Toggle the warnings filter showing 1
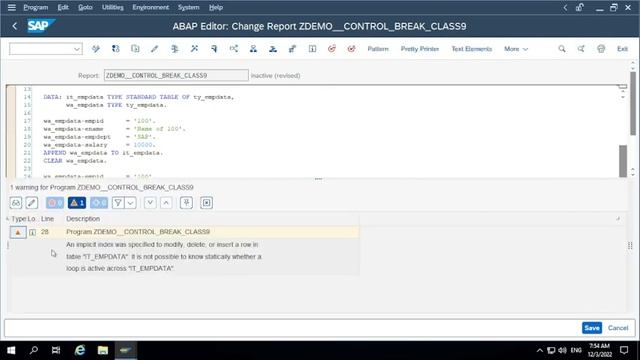640x360 pixels. pos(77,203)
